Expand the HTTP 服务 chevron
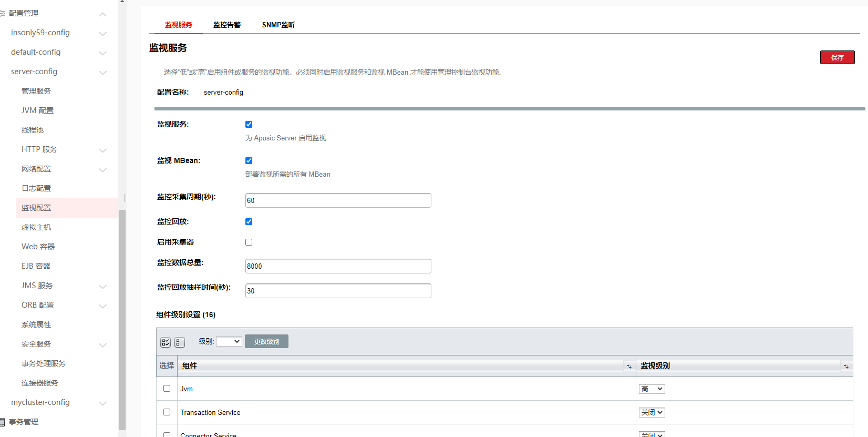868x437 pixels. point(103,150)
